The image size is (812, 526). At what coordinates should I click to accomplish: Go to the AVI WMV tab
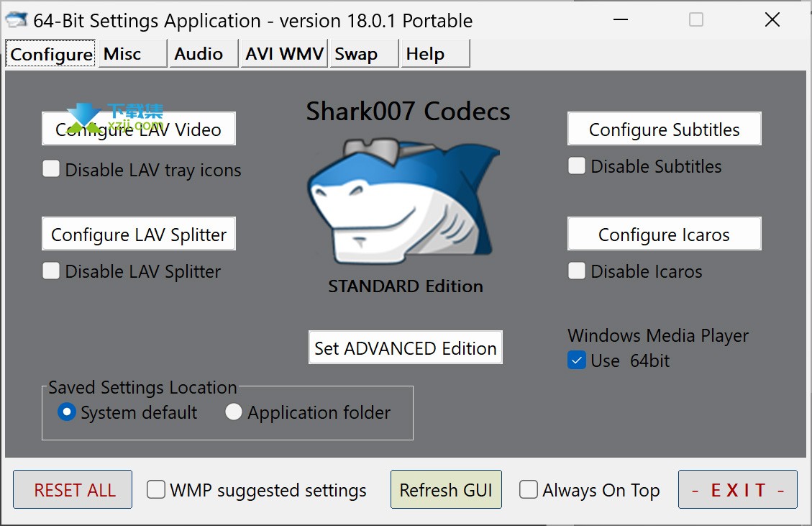pos(284,53)
